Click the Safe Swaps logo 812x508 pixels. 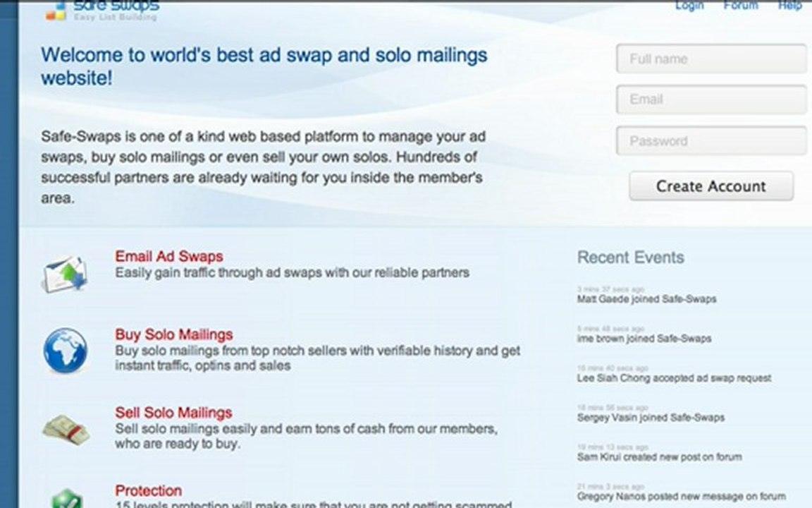pyautogui.click(x=102, y=11)
